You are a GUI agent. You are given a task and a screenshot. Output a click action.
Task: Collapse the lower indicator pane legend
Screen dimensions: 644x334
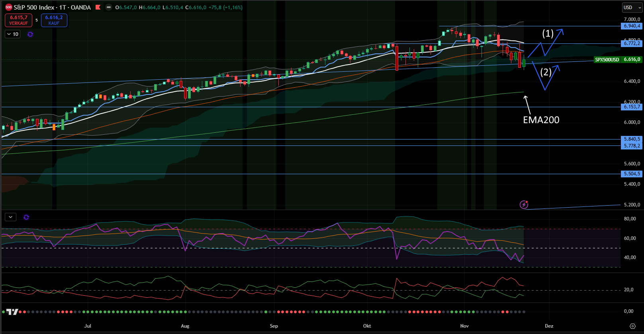pos(10,217)
